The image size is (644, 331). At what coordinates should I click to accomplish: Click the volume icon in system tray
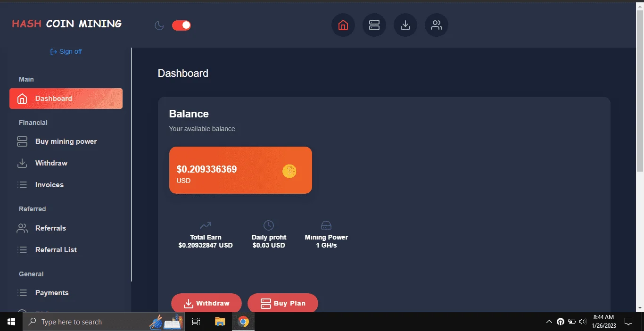(583, 322)
